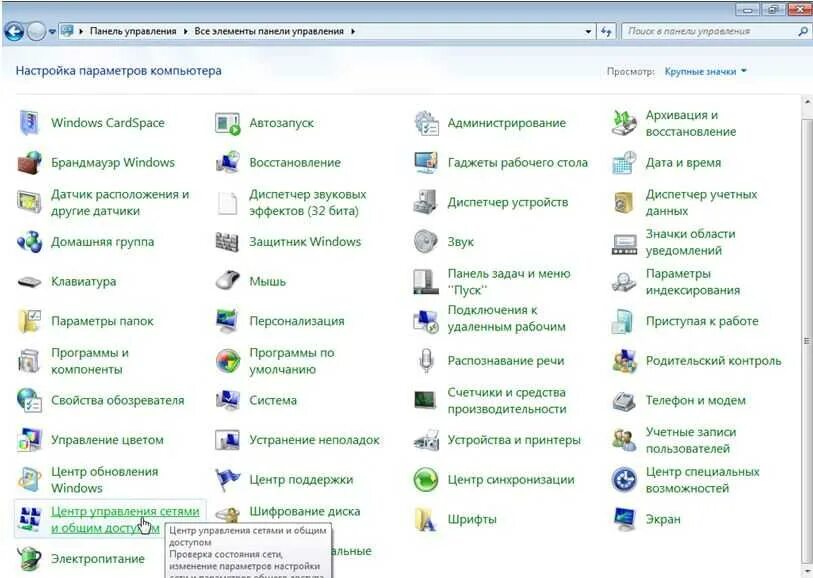Click the Гаджеты рабочего стола icon
The height and width of the screenshot is (578, 813).
point(426,163)
